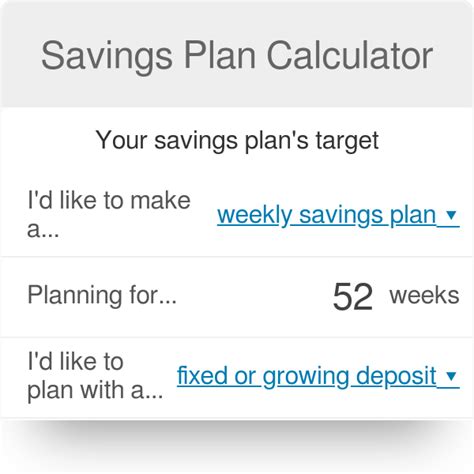This screenshot has height=474, width=474.
Task: Select the 52 weeks value field
Action: (353, 296)
